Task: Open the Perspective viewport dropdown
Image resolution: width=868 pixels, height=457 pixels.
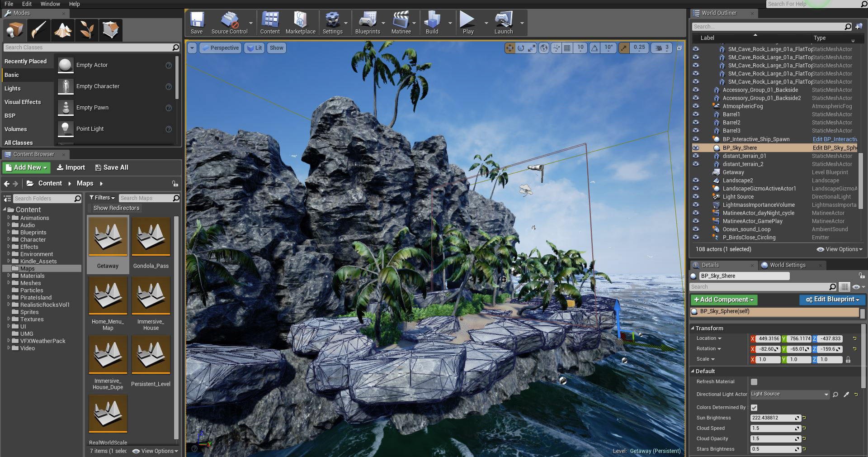Action: point(220,48)
